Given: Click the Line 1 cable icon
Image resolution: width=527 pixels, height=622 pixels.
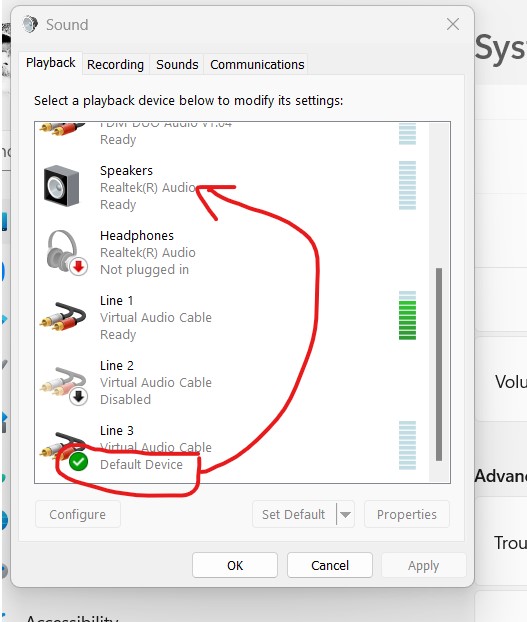Looking at the screenshot, I should click(x=63, y=317).
